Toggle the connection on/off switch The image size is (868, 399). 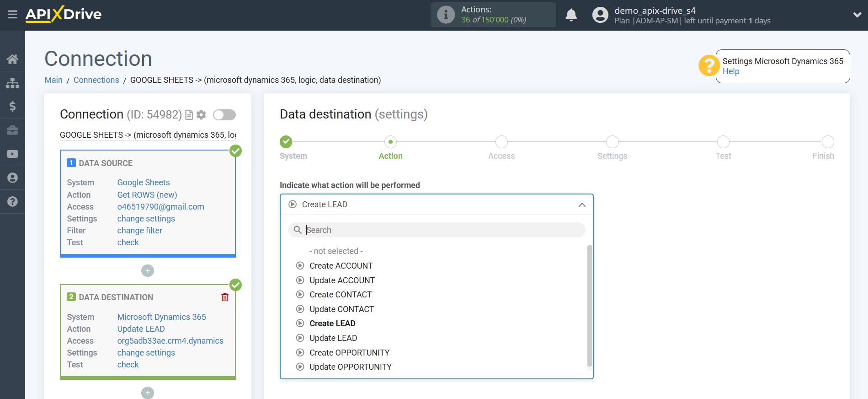224,115
